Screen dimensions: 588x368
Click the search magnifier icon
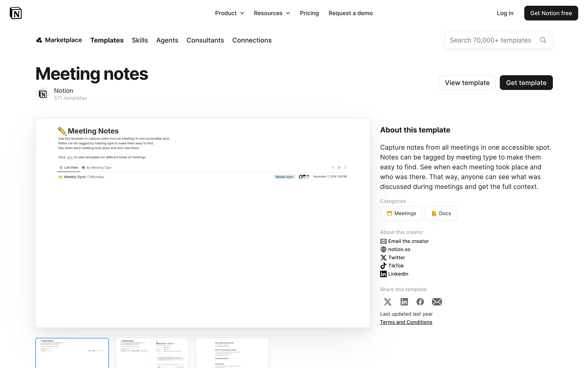(543, 40)
